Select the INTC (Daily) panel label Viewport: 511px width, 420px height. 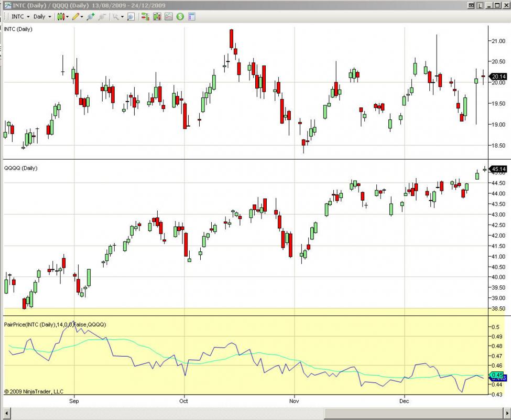click(x=18, y=29)
